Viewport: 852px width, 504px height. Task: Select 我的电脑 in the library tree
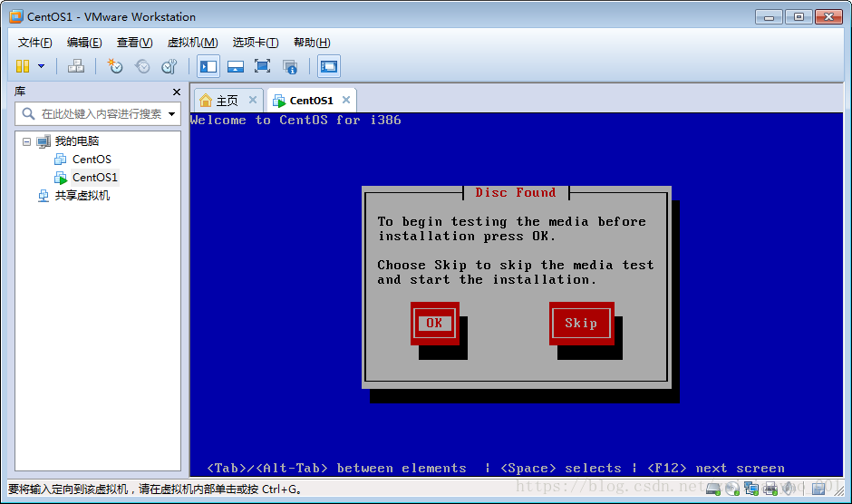pos(77,141)
